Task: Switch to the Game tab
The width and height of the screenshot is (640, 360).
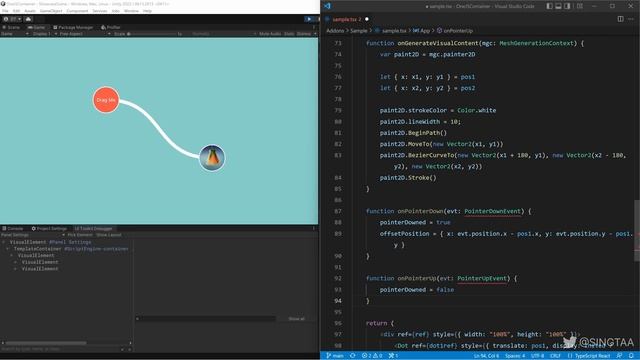Action: 37,27
